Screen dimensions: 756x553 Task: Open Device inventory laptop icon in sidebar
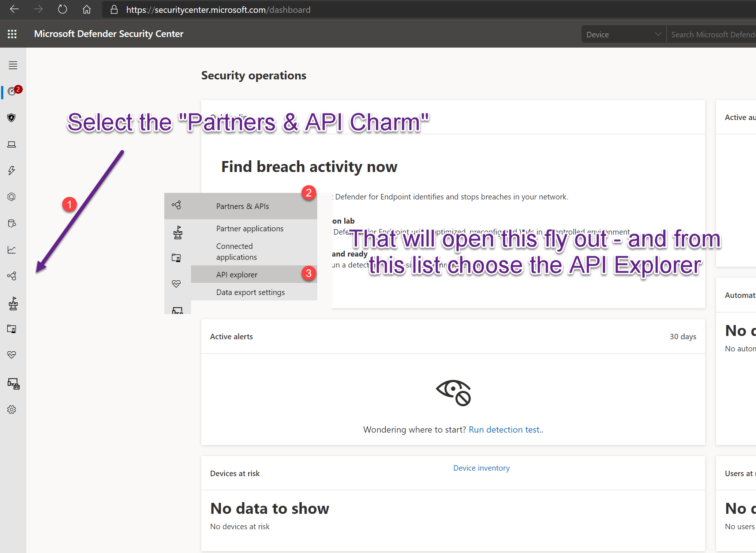point(12,144)
